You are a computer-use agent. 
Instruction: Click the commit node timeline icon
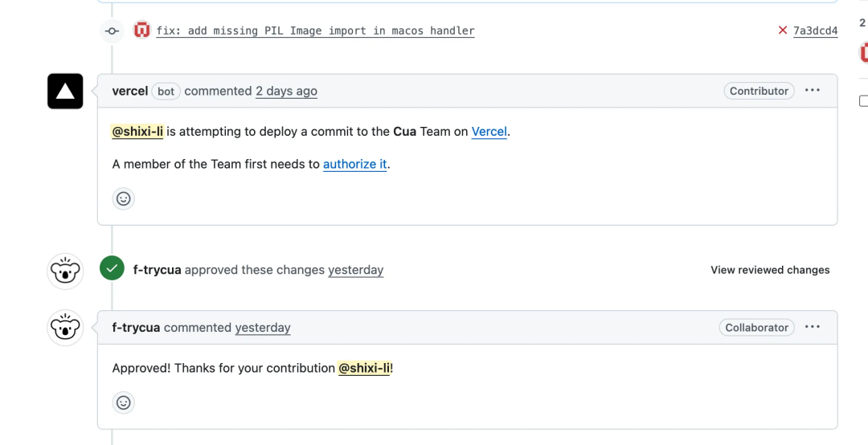[112, 31]
